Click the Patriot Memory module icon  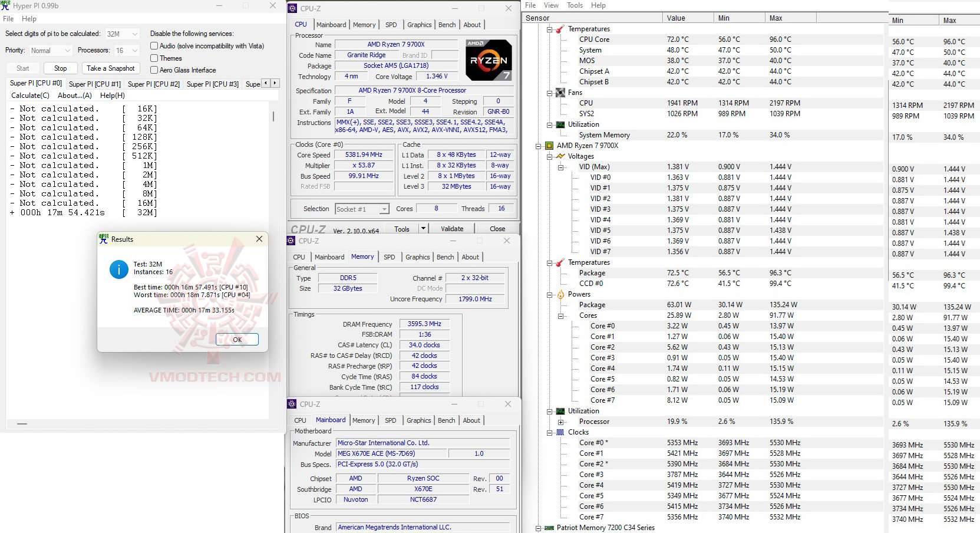(x=549, y=528)
